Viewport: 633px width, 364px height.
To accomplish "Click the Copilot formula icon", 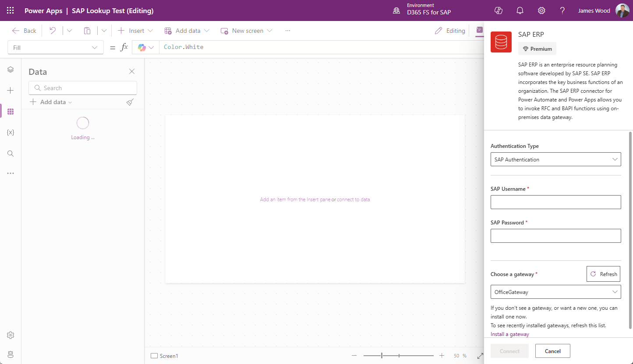I will click(141, 47).
